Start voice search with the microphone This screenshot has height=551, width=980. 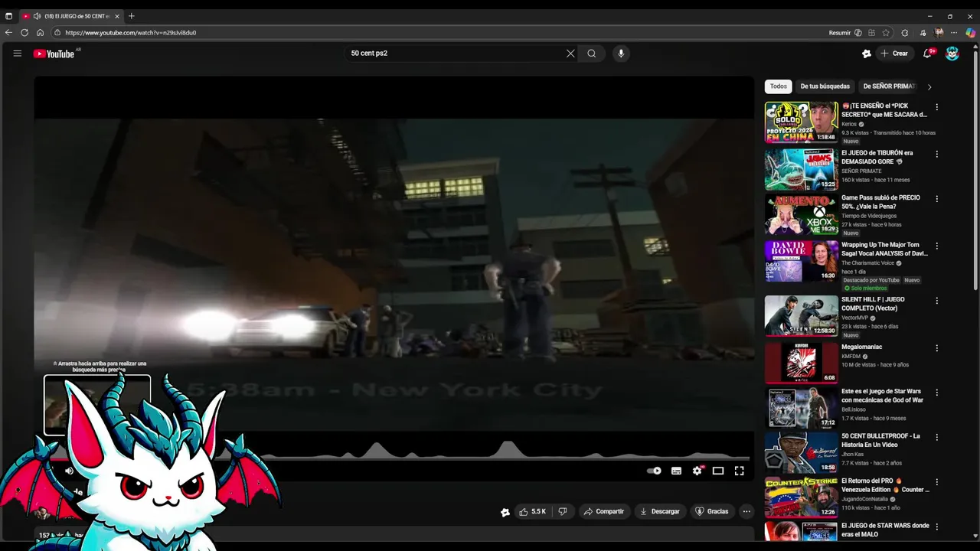click(x=621, y=54)
